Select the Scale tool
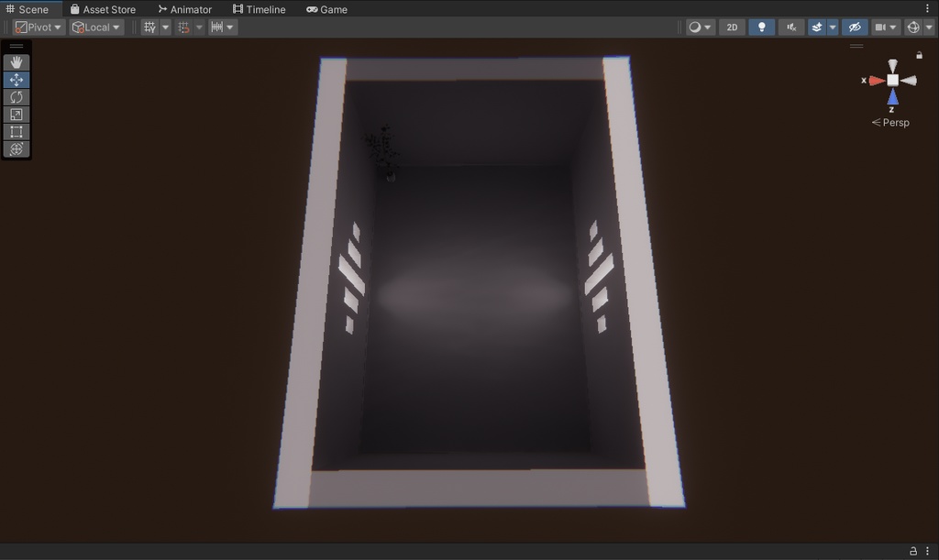 (x=17, y=115)
